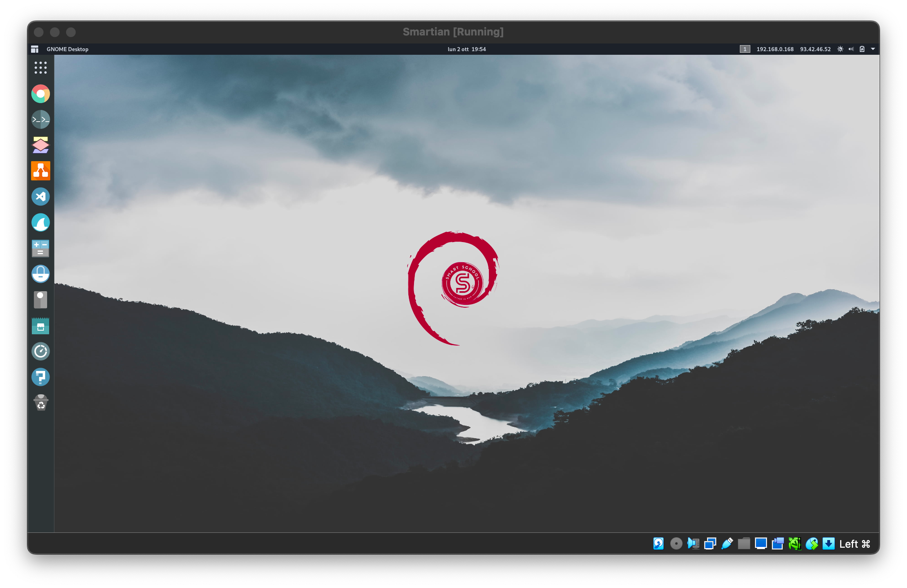
Task: Open the volume indicator in top bar
Action: coord(851,49)
